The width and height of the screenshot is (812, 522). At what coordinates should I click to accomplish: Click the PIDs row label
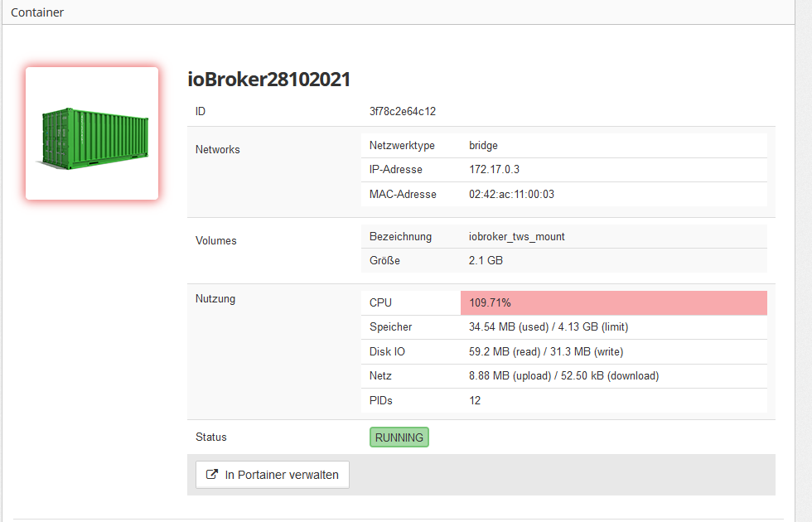[x=380, y=400]
